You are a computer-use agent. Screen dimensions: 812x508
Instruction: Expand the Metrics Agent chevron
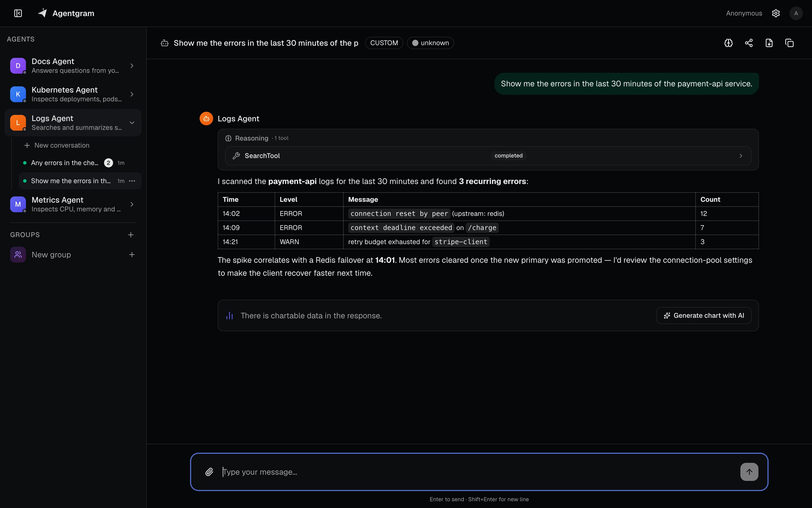pyautogui.click(x=132, y=204)
